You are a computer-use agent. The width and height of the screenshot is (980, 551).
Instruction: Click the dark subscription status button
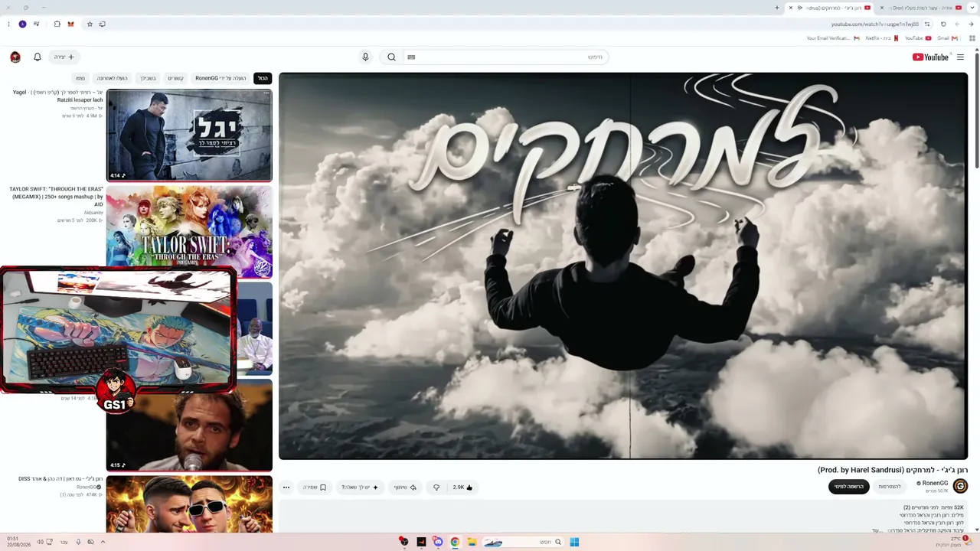(x=849, y=487)
